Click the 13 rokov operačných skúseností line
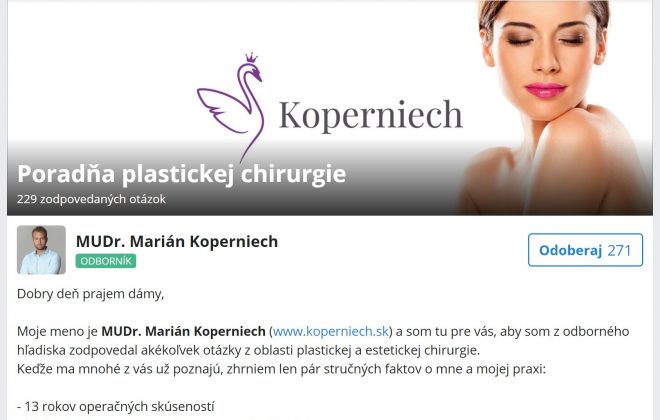Image resolution: width=660 pixels, height=420 pixels. click(116, 407)
